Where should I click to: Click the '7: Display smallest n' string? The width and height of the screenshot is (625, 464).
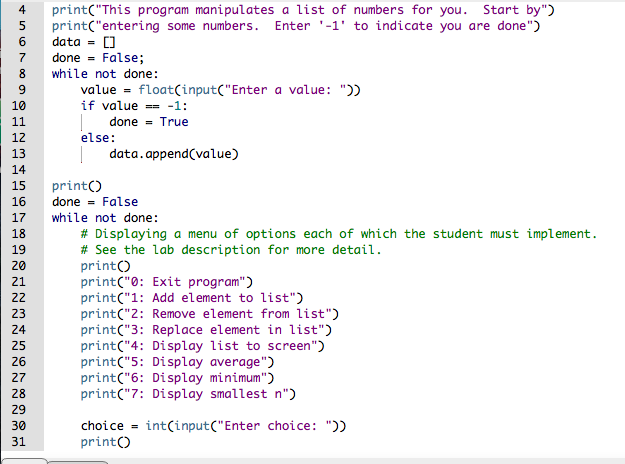(x=206, y=394)
